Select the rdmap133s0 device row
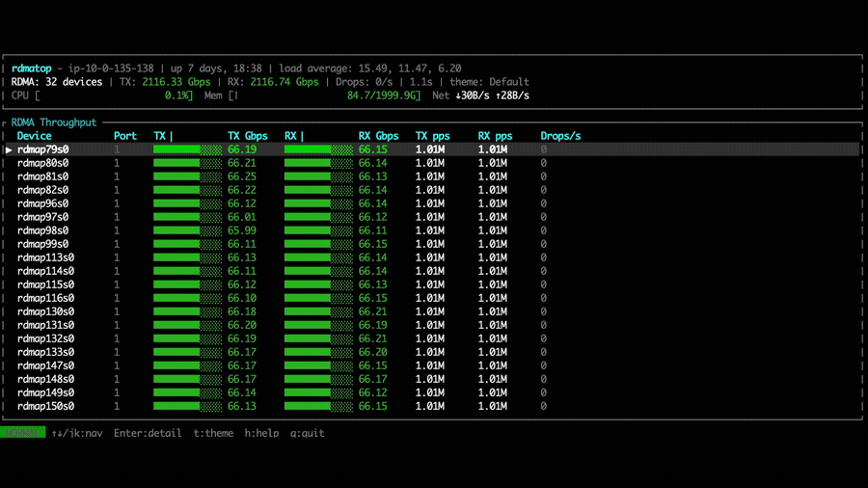This screenshot has width=868, height=488. tap(432, 352)
